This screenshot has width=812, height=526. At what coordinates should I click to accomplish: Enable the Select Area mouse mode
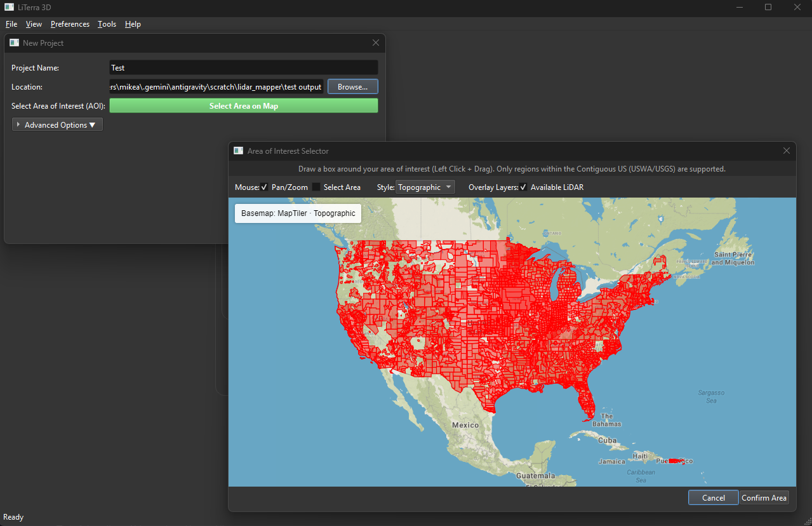316,187
